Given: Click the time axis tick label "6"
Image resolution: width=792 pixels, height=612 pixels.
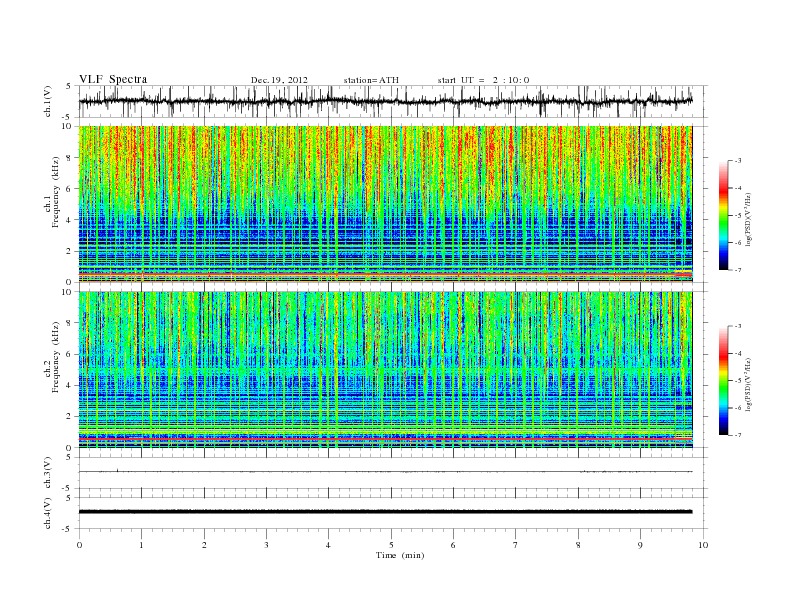Looking at the screenshot, I should click(454, 545).
